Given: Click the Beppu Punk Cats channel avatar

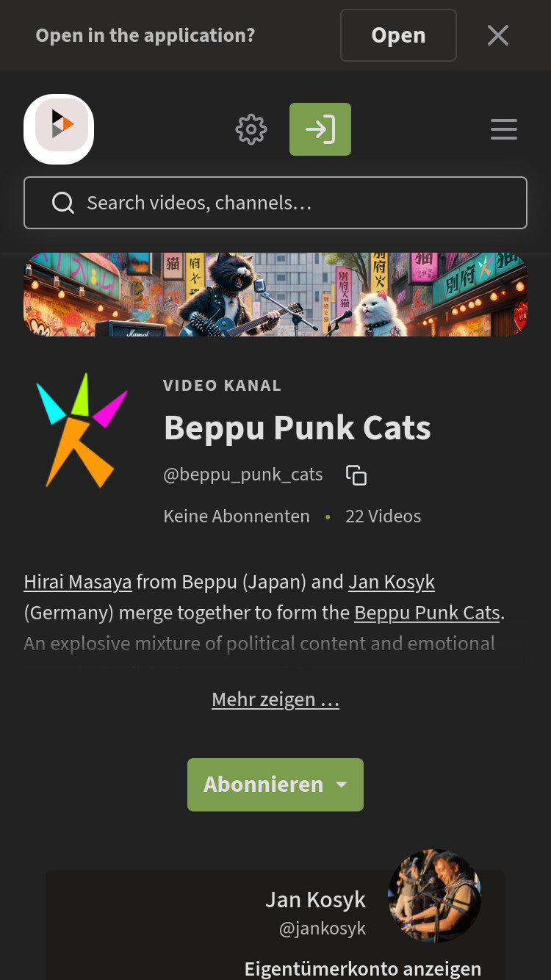Looking at the screenshot, I should [x=82, y=430].
